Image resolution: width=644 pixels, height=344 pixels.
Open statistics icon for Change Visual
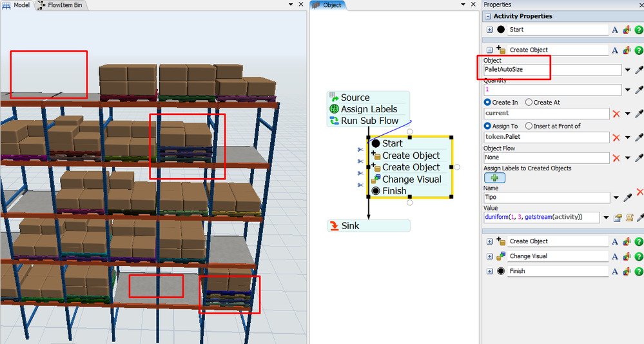pyautogui.click(x=627, y=256)
